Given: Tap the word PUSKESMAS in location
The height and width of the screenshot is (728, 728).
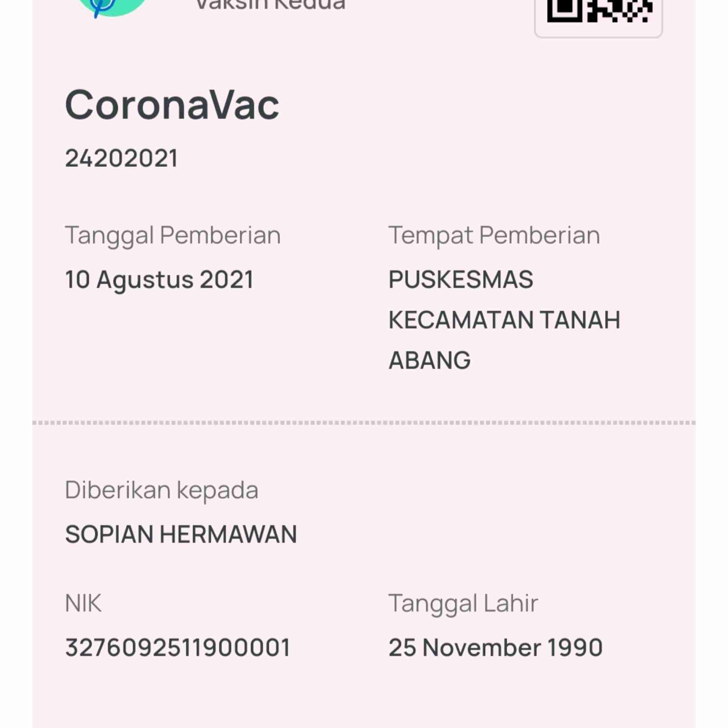Looking at the screenshot, I should coord(461,279).
